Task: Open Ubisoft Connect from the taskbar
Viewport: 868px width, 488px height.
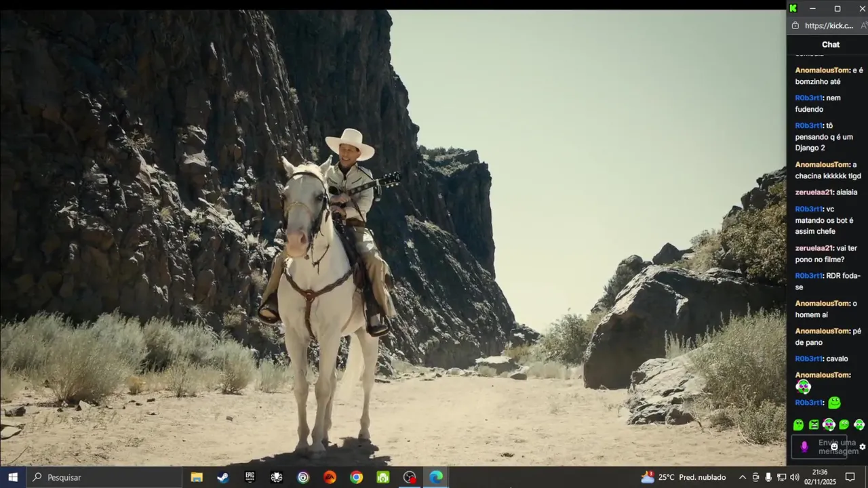Action: click(303, 477)
